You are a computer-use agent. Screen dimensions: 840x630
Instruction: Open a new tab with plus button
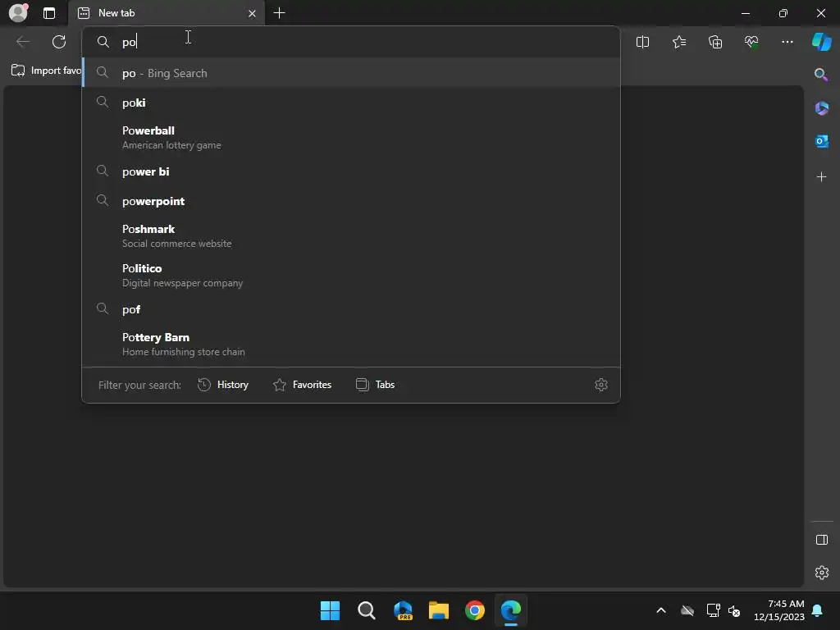click(279, 13)
